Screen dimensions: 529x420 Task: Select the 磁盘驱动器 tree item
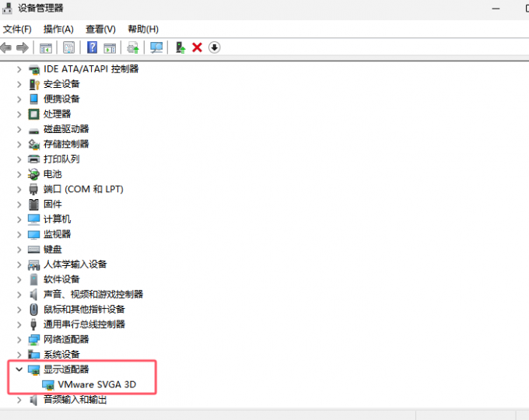(x=66, y=129)
